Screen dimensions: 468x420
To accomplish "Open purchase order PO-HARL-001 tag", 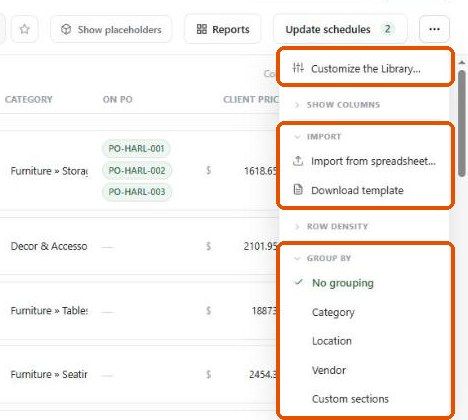I will 137,148.
